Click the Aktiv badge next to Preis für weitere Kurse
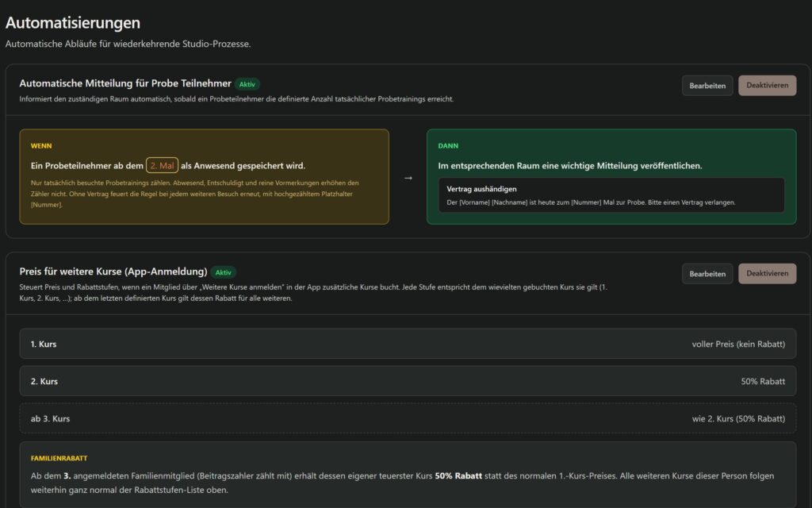The image size is (812, 508). click(223, 272)
